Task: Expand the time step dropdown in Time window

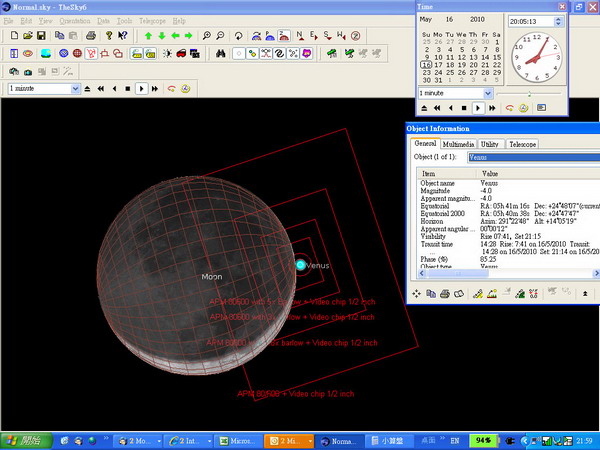Action: [x=487, y=93]
